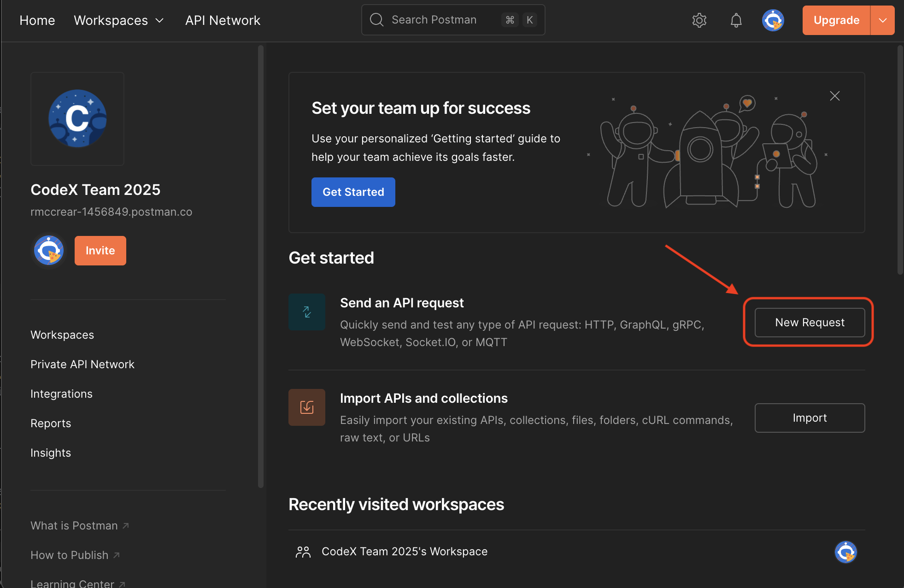This screenshot has width=904, height=588.
Task: Open Workspaces in the sidebar
Action: [62, 335]
